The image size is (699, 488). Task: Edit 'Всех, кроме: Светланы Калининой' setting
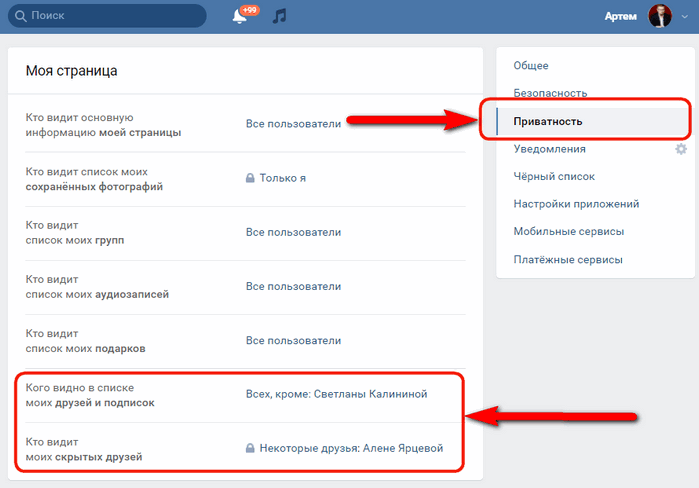point(337,394)
